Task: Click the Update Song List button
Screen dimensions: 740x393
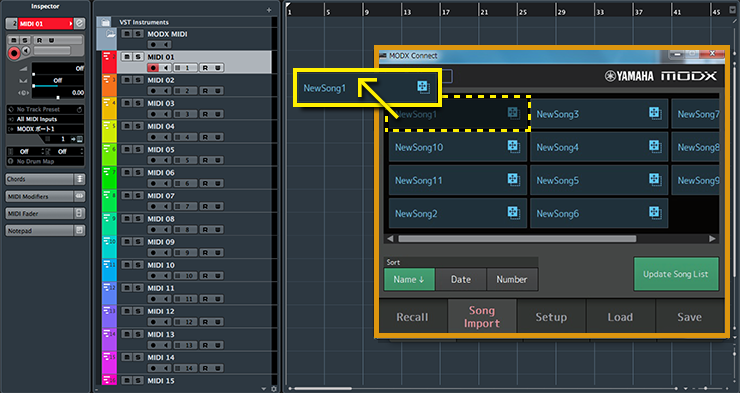Action: point(676,274)
